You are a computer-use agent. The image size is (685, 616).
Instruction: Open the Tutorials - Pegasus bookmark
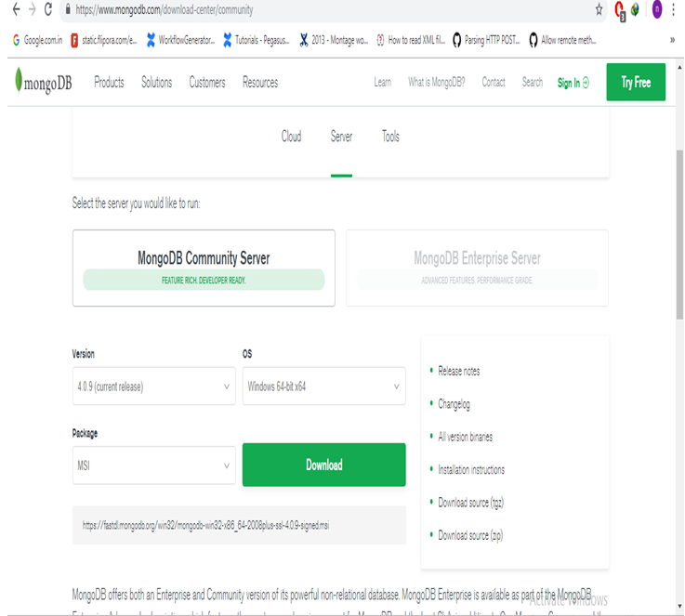tap(256, 40)
